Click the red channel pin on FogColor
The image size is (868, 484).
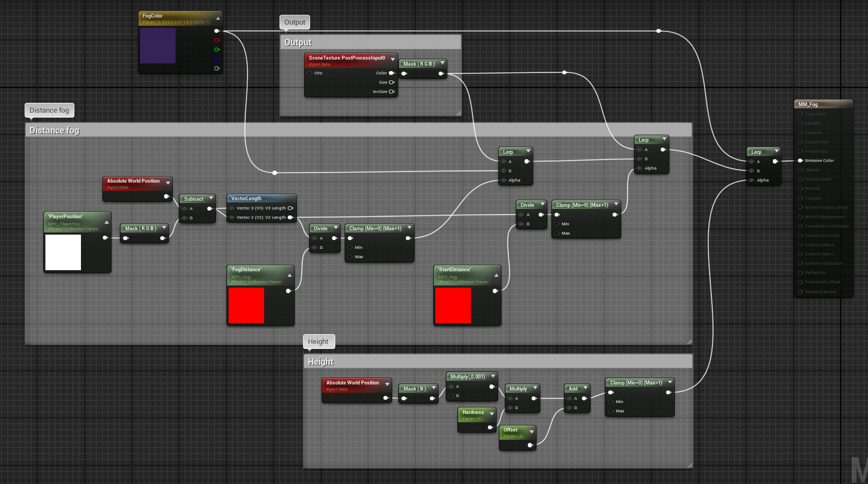pos(217,40)
